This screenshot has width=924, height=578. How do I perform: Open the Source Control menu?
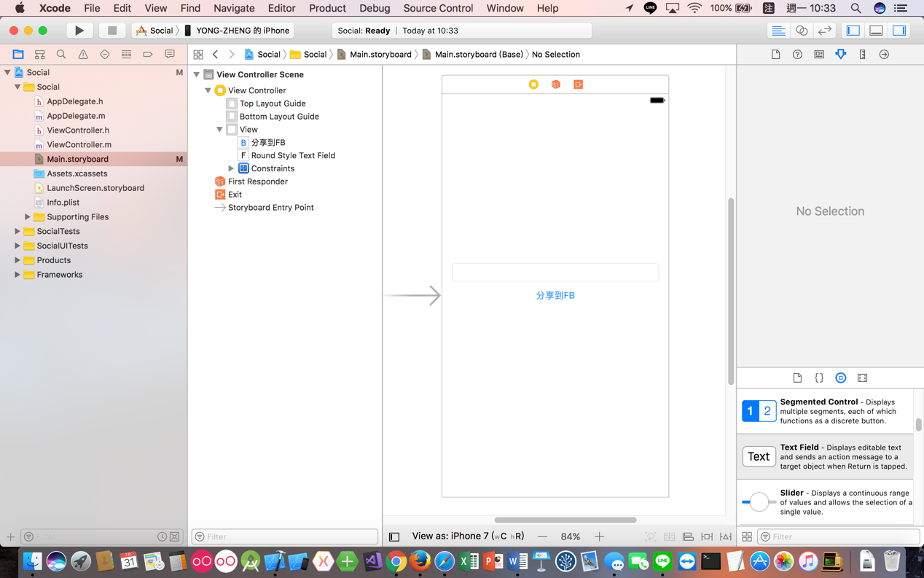(438, 8)
